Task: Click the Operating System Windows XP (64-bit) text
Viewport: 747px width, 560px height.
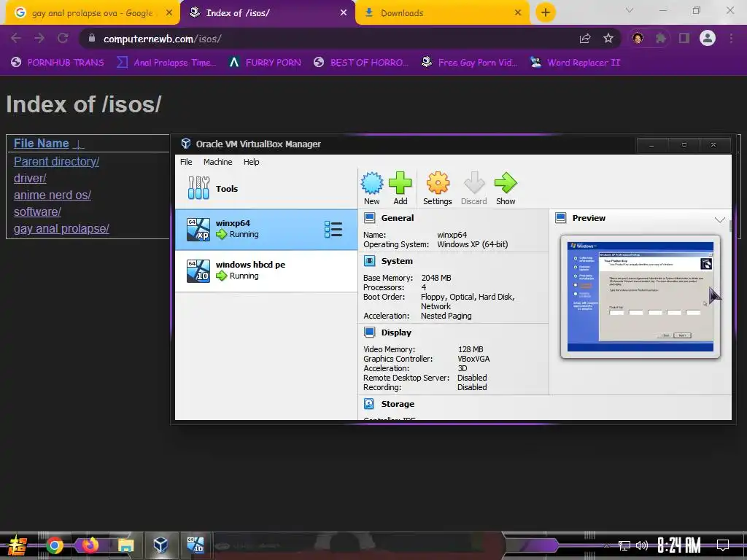Action: pos(473,244)
